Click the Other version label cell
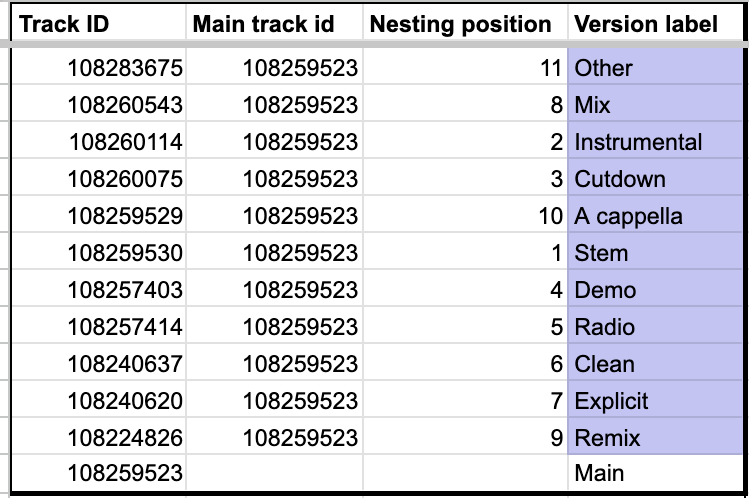Viewport: 749px width, 498px height. [x=655, y=67]
